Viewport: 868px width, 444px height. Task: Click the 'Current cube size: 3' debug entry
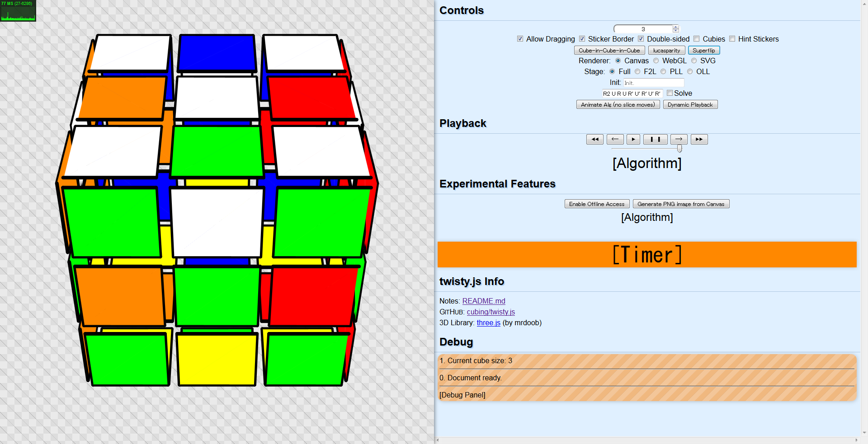click(647, 360)
